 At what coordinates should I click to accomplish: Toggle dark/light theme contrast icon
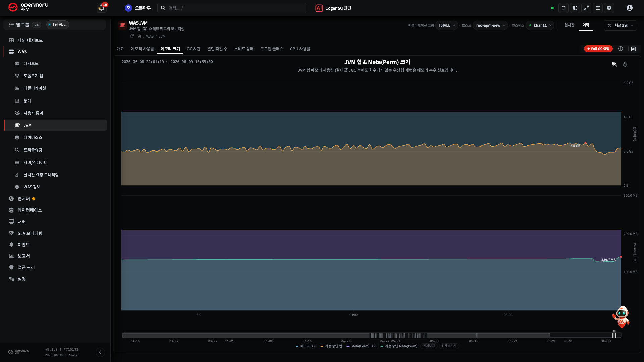click(575, 8)
